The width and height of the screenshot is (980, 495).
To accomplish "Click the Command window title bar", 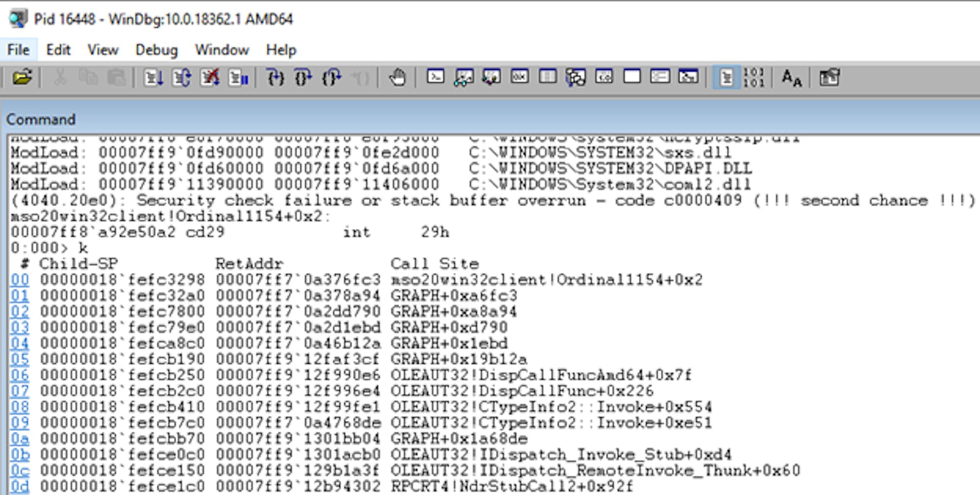I will tap(490, 119).
